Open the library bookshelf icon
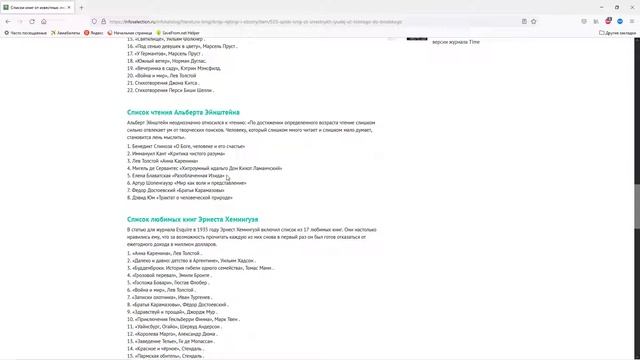 (x=596, y=22)
